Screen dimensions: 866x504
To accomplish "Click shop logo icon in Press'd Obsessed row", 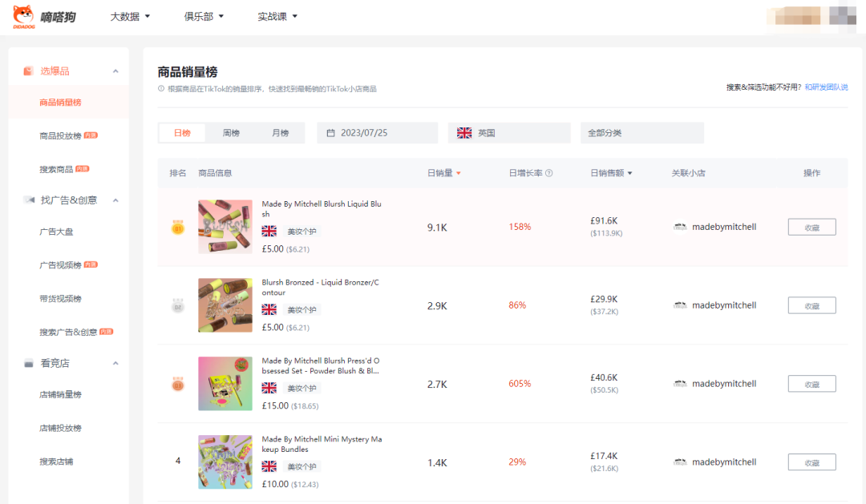I will pos(680,384).
